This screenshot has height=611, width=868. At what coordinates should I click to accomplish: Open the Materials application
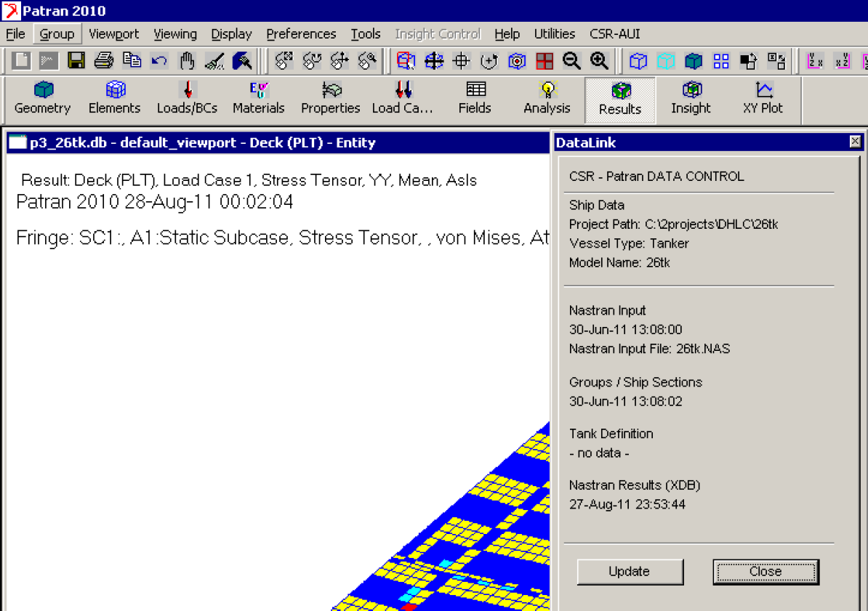(x=259, y=99)
